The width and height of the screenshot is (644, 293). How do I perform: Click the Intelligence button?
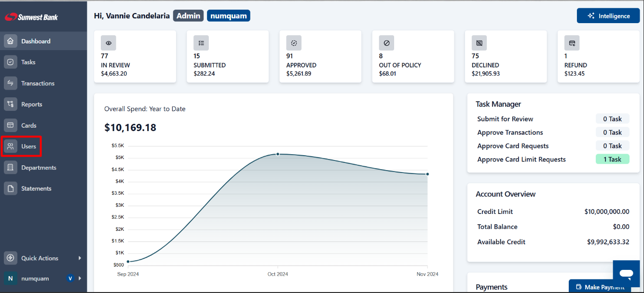coord(608,16)
